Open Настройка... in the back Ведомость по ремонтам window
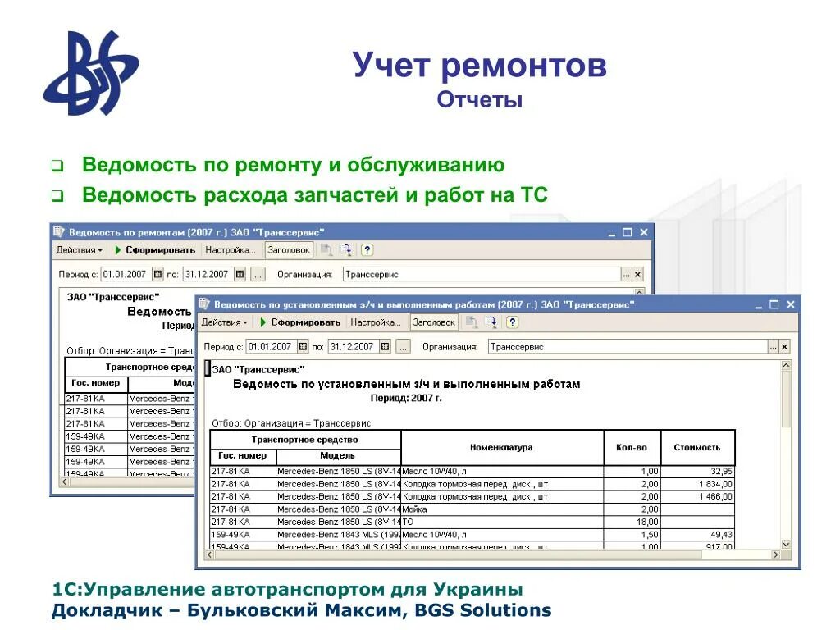Viewport: 840px width, 630px height. (x=231, y=250)
